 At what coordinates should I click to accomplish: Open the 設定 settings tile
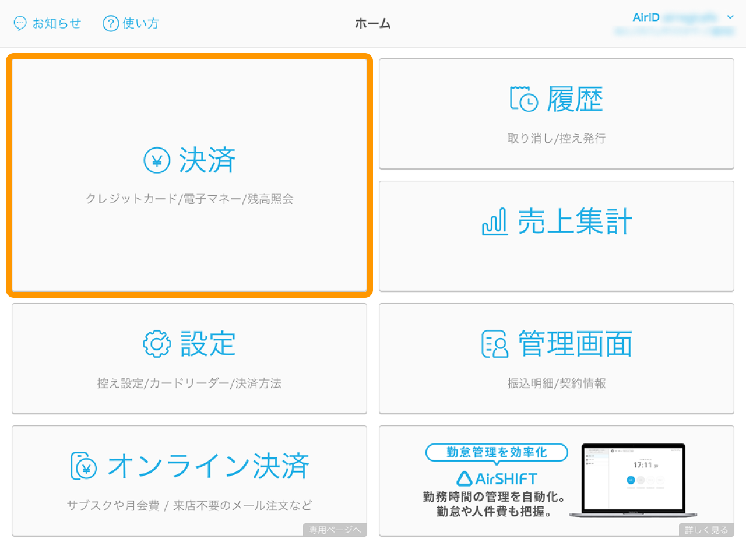(x=189, y=358)
